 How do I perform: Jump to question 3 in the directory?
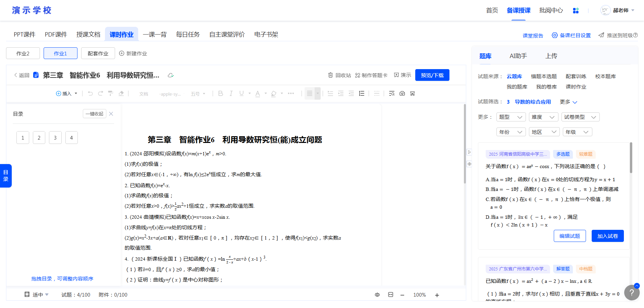click(55, 138)
